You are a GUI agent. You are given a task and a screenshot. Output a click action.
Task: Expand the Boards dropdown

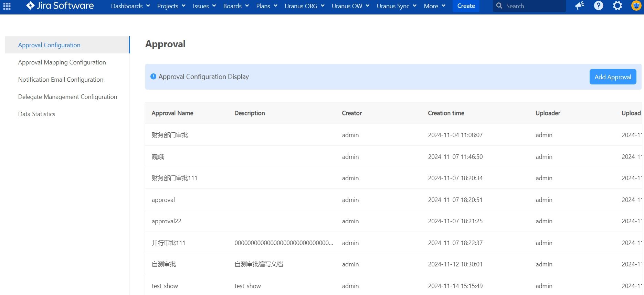coord(236,6)
